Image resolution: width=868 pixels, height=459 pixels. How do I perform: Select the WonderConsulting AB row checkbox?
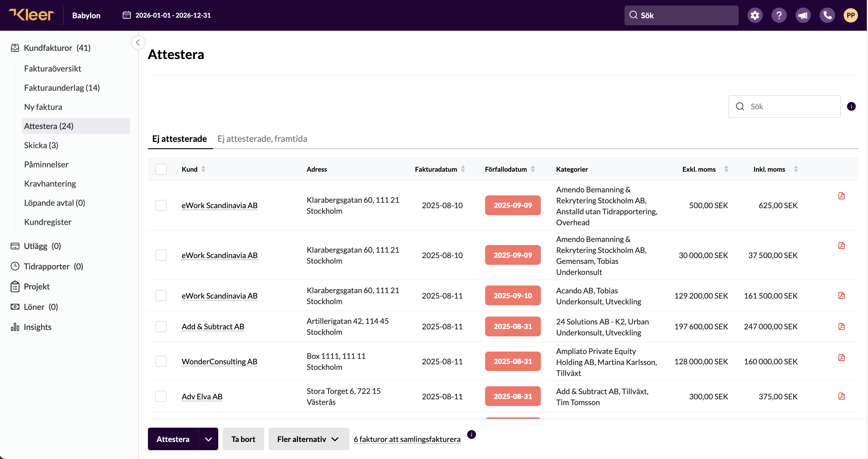tap(161, 361)
